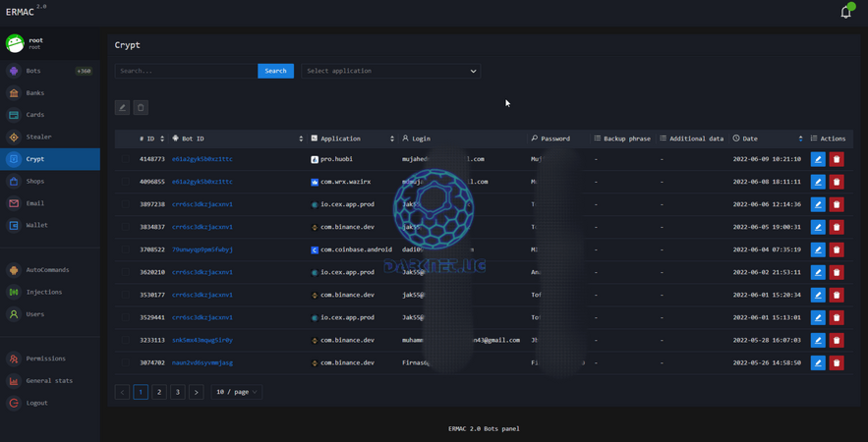
Task: Open the Bots section icon
Action: coord(14,71)
